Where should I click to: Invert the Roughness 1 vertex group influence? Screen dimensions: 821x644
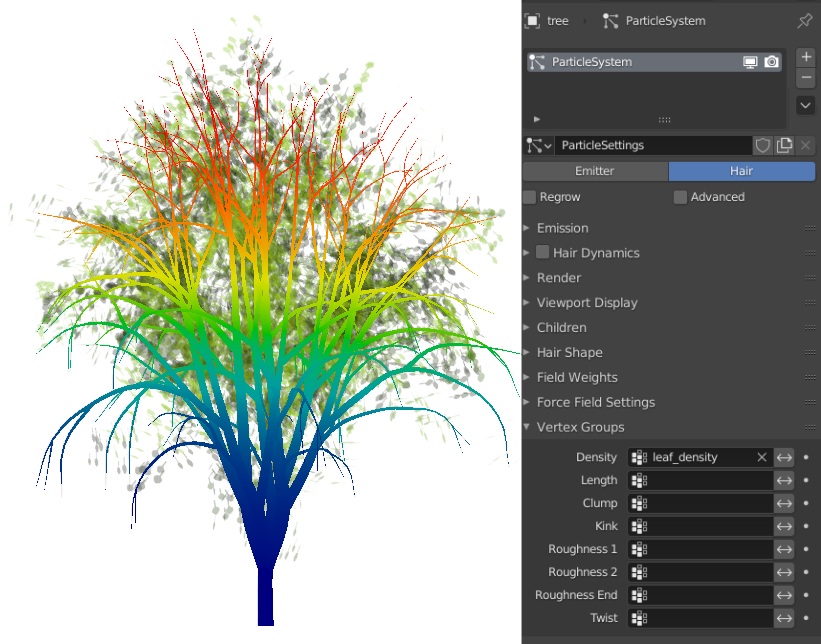(x=784, y=549)
